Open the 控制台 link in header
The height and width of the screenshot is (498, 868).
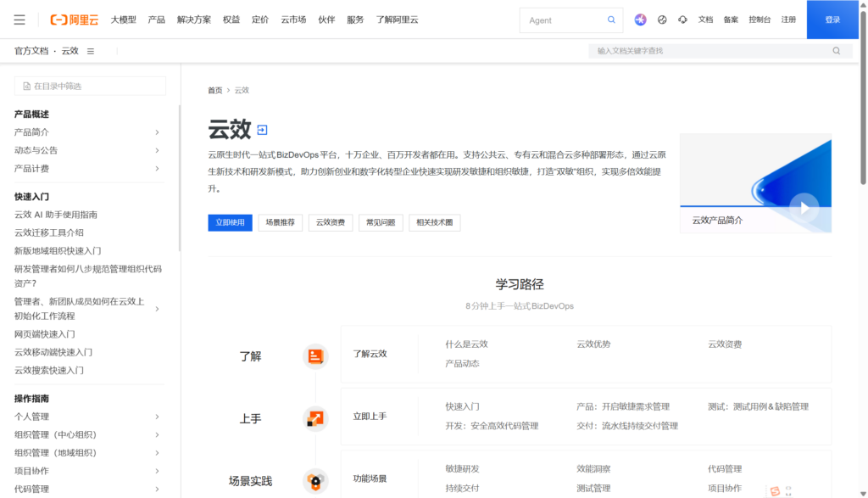(x=759, y=20)
